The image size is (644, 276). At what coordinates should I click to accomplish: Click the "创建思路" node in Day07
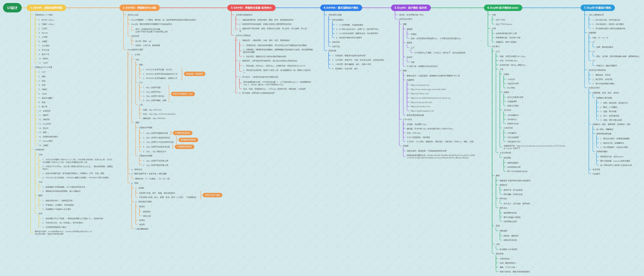click(592, 33)
